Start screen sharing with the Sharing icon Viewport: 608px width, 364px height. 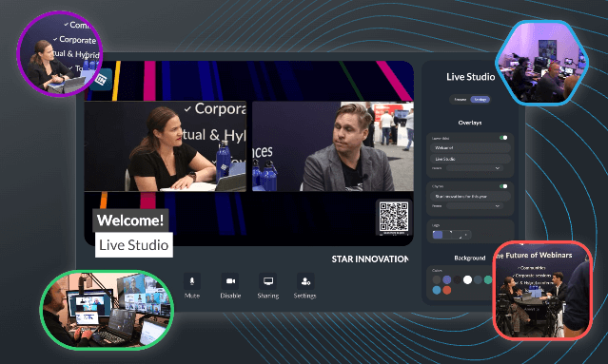[x=268, y=281]
